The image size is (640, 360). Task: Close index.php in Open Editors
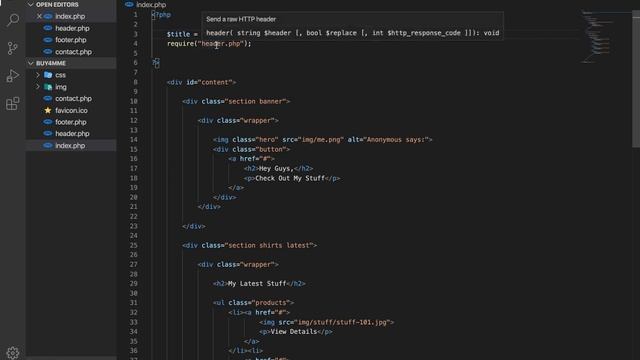[x=39, y=16]
